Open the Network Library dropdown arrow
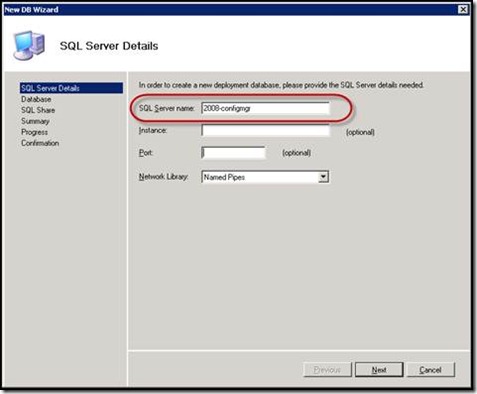The image size is (477, 394). coord(323,177)
